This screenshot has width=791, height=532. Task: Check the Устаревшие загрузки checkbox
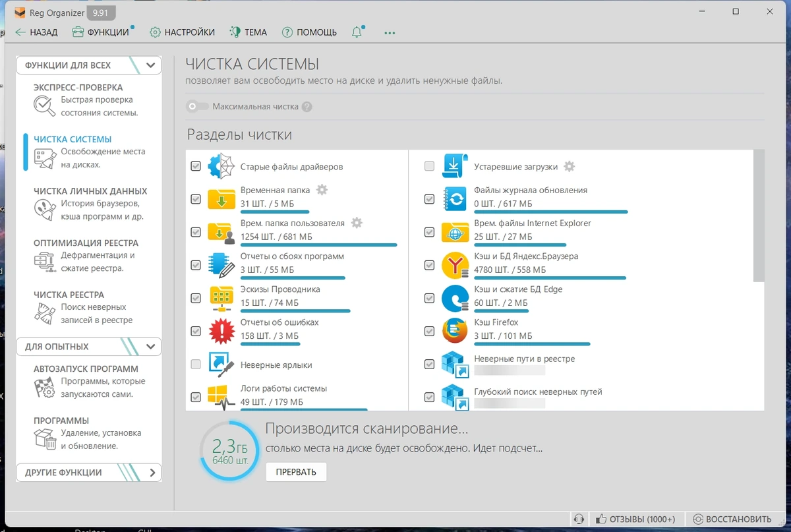[x=429, y=166]
